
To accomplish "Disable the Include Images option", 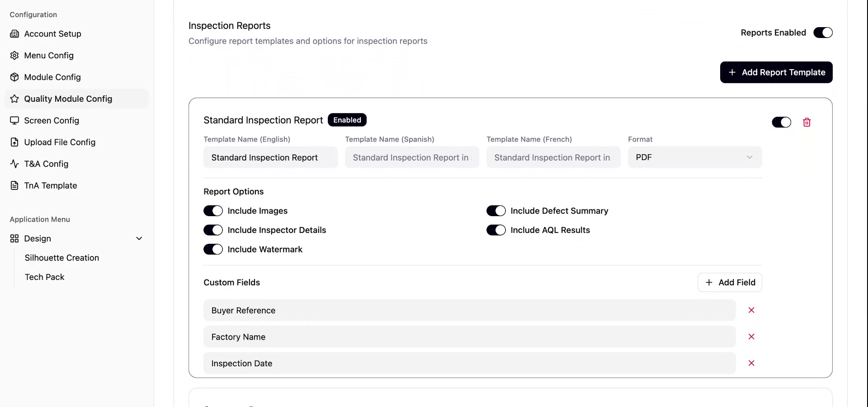I will click(x=213, y=211).
